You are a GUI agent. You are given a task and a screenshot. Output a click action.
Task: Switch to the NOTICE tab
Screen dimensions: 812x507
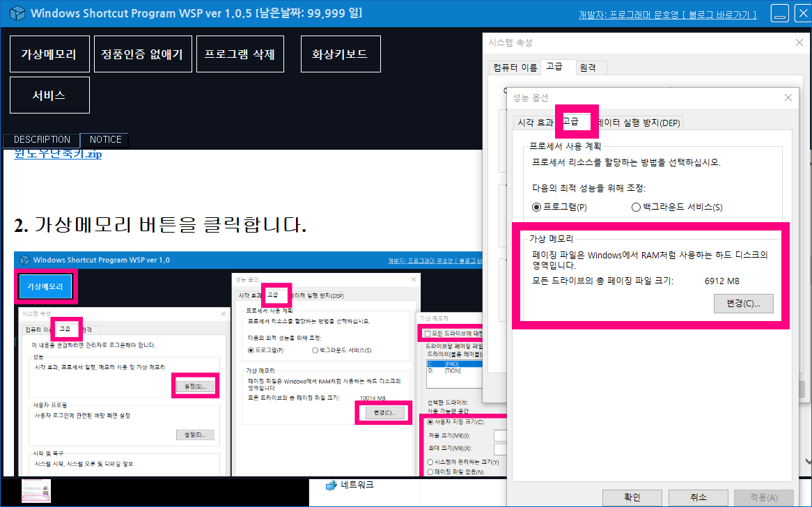point(105,140)
